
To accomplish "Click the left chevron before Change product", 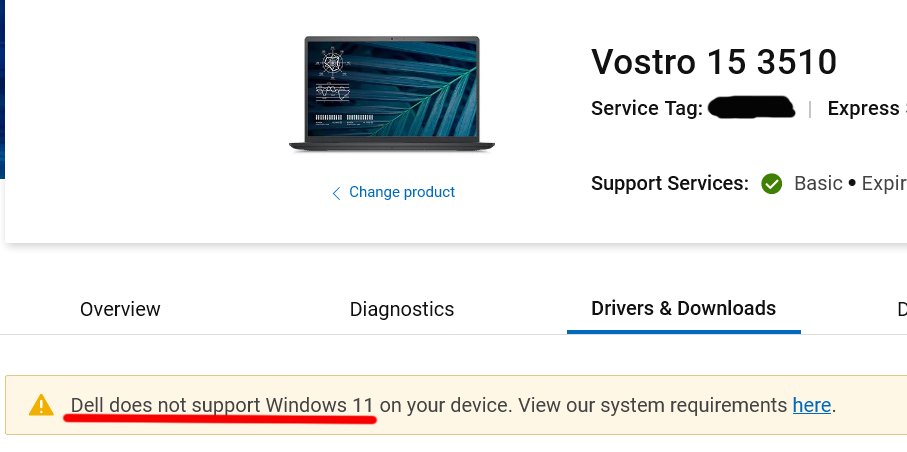I will tap(336, 193).
